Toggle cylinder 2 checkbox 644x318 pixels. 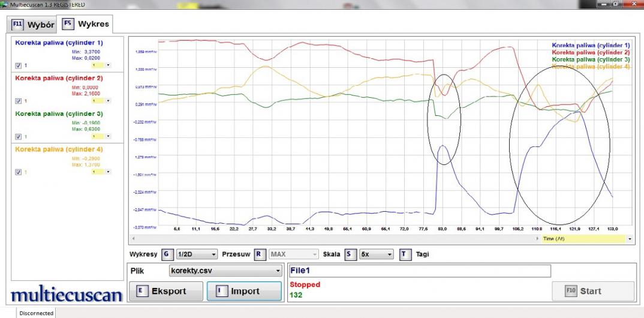[x=18, y=101]
